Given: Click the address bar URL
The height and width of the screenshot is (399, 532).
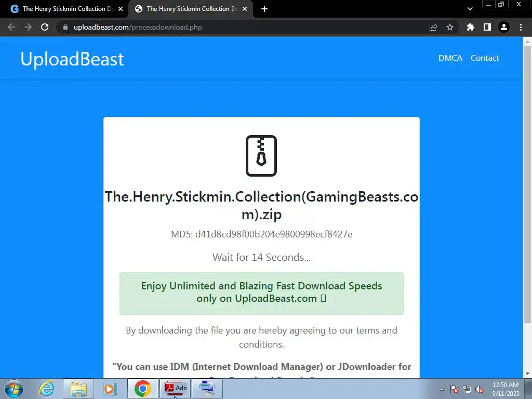Looking at the screenshot, I should (x=138, y=27).
